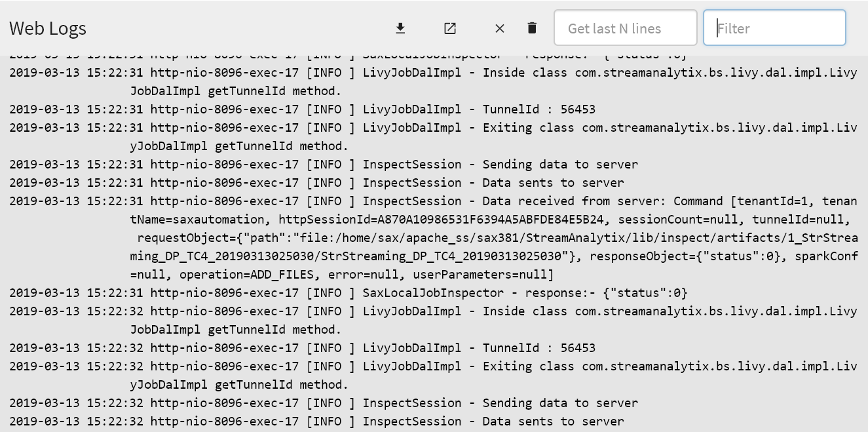Select the 15:22:32 'Inside class' LivyJobDalImpl entry
868x432 pixels.
pos(432,311)
